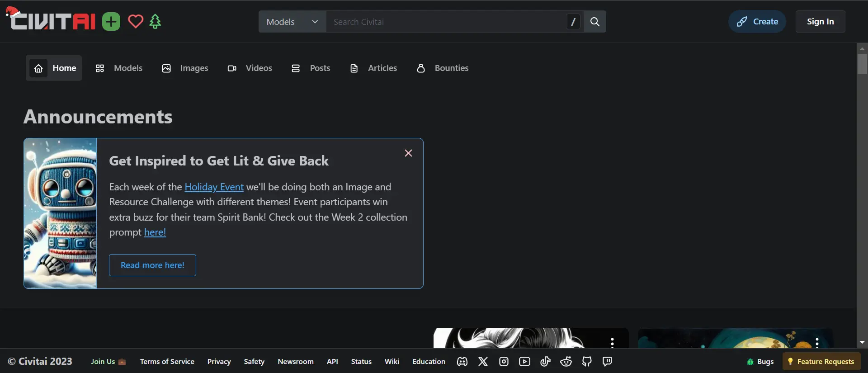Select the Home tab
Screen dimensions: 868x373
pos(54,68)
